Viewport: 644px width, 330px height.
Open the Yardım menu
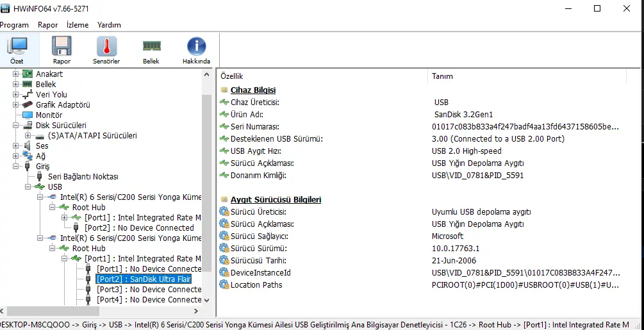(109, 24)
